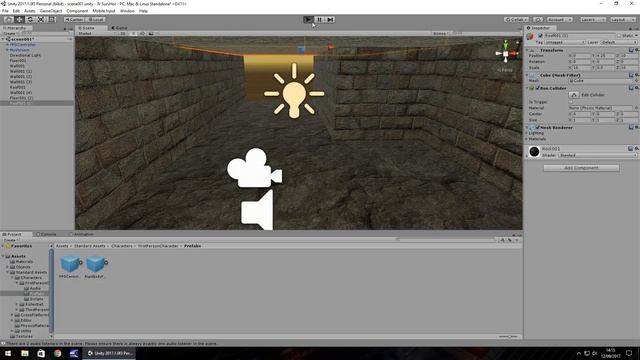640x360 pixels.
Task: Switch to the Animation tab
Action: (81, 234)
